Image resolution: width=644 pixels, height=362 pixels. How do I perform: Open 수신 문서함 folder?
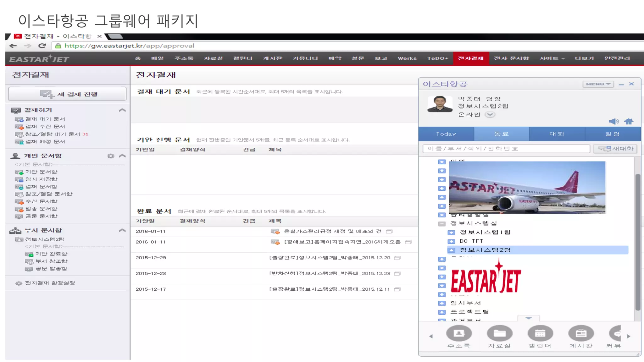41,201
